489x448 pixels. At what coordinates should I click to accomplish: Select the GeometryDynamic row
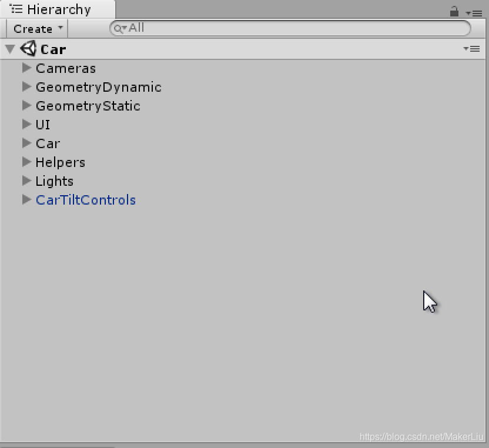click(x=243, y=87)
